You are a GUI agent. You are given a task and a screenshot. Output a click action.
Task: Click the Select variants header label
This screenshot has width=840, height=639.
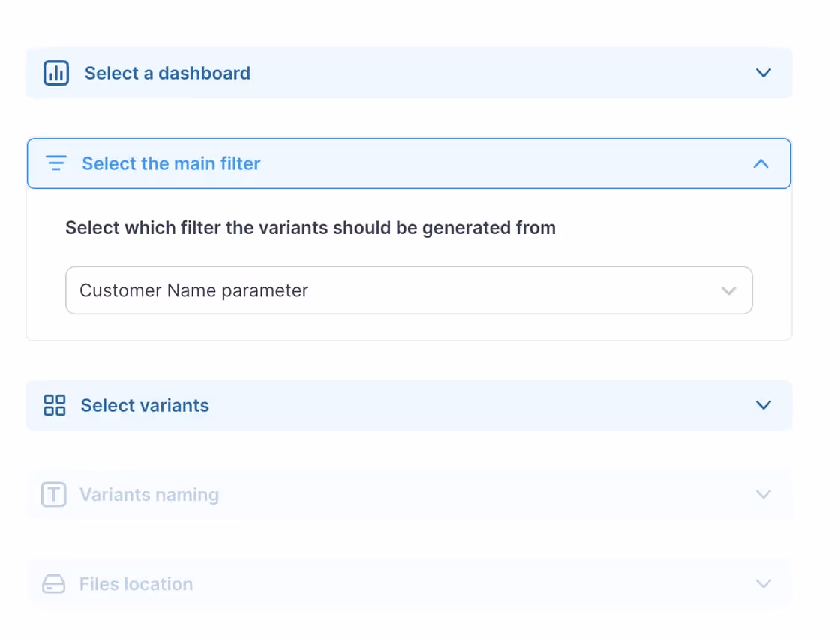(x=145, y=405)
